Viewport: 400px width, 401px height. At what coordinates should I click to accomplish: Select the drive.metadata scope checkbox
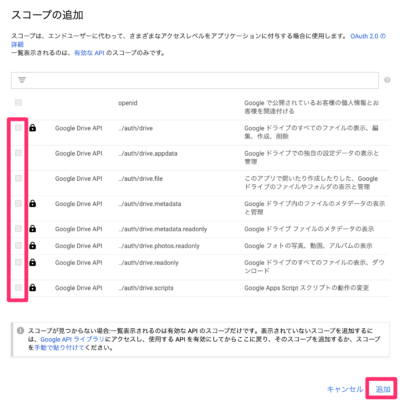point(18,203)
